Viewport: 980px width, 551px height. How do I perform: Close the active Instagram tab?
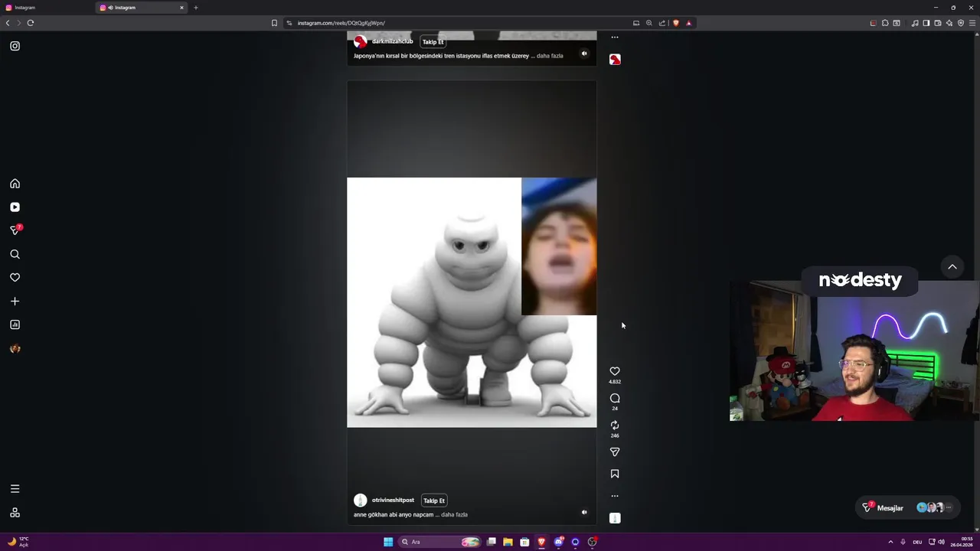click(x=181, y=8)
